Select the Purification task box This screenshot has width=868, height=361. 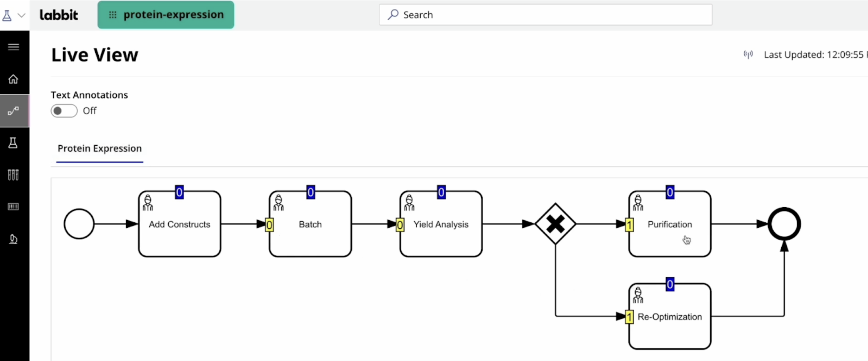[x=670, y=224]
